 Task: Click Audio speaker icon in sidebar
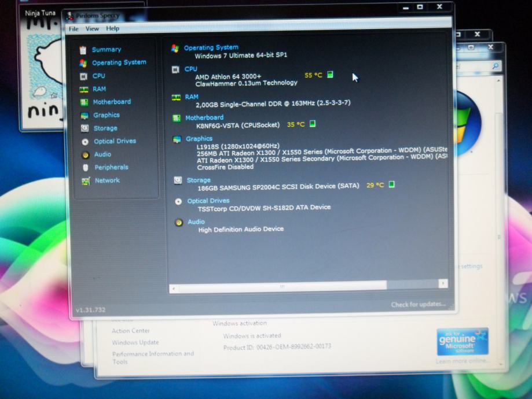(x=86, y=155)
